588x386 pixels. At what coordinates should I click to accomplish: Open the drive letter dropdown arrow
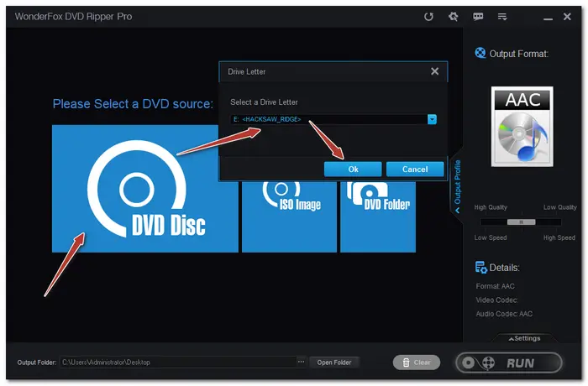tap(432, 119)
